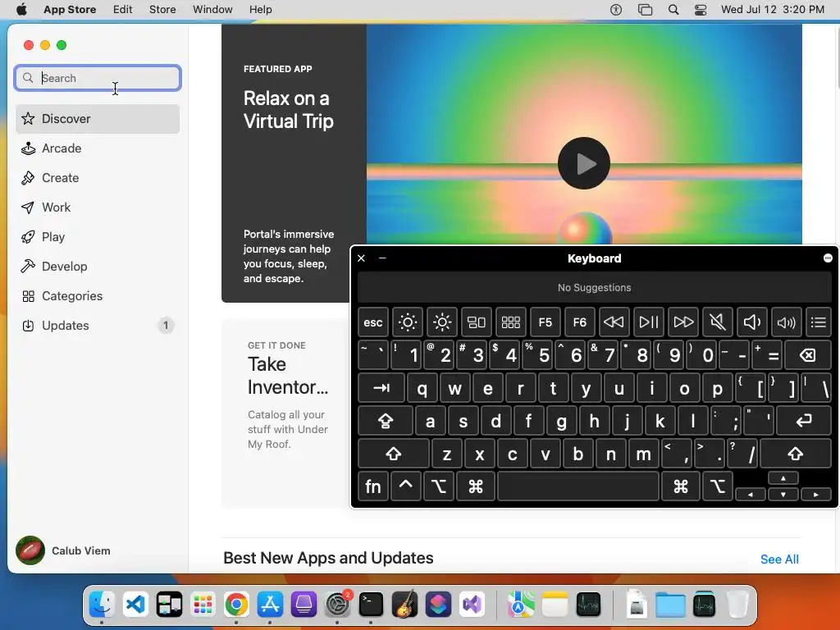Toggle the caps lock key

386,421
